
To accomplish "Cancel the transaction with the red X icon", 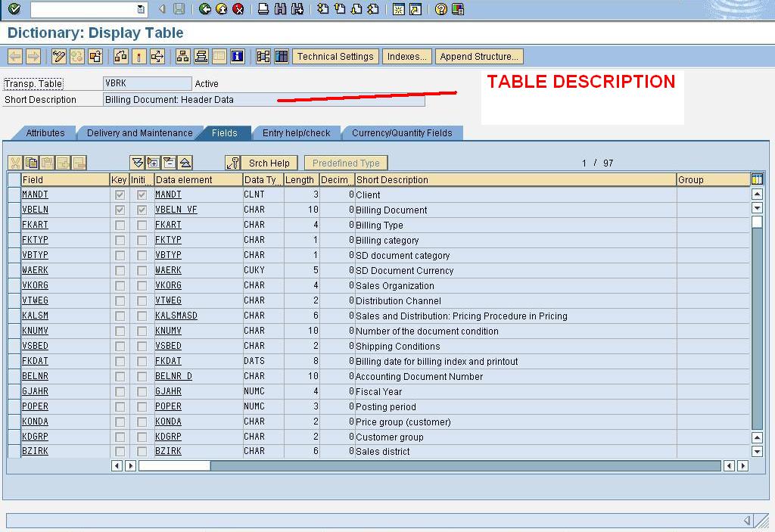I will [x=239, y=10].
